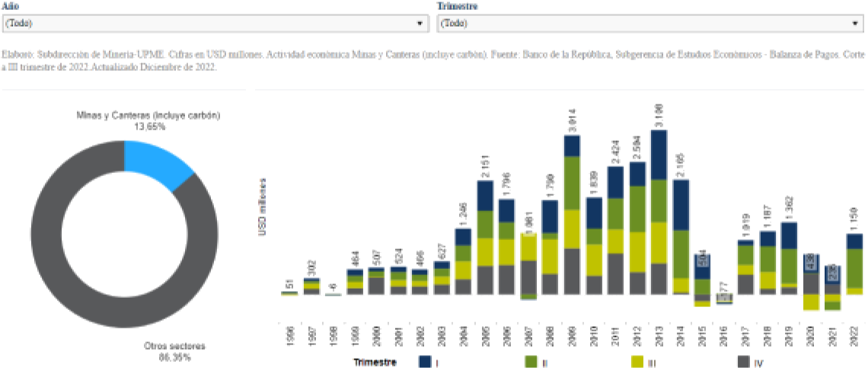This screenshot has width=868, height=371.
Task: Open the Año filter dropdown
Action: [215, 23]
